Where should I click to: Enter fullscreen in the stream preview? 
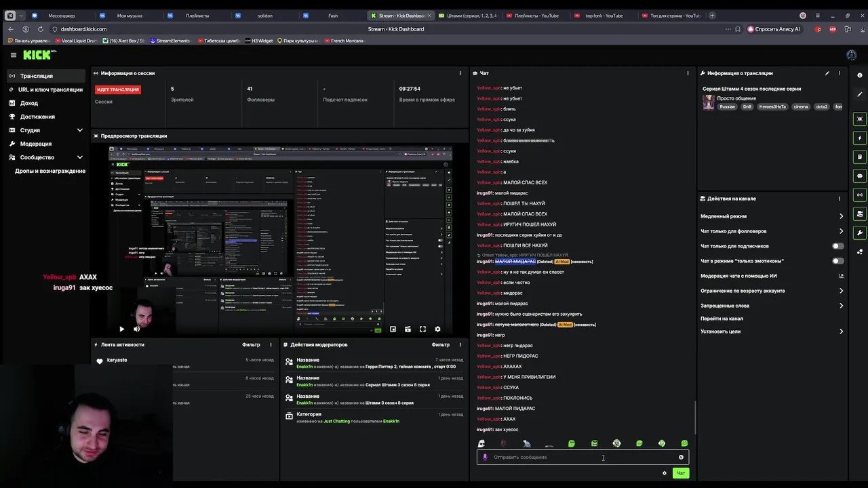point(422,329)
